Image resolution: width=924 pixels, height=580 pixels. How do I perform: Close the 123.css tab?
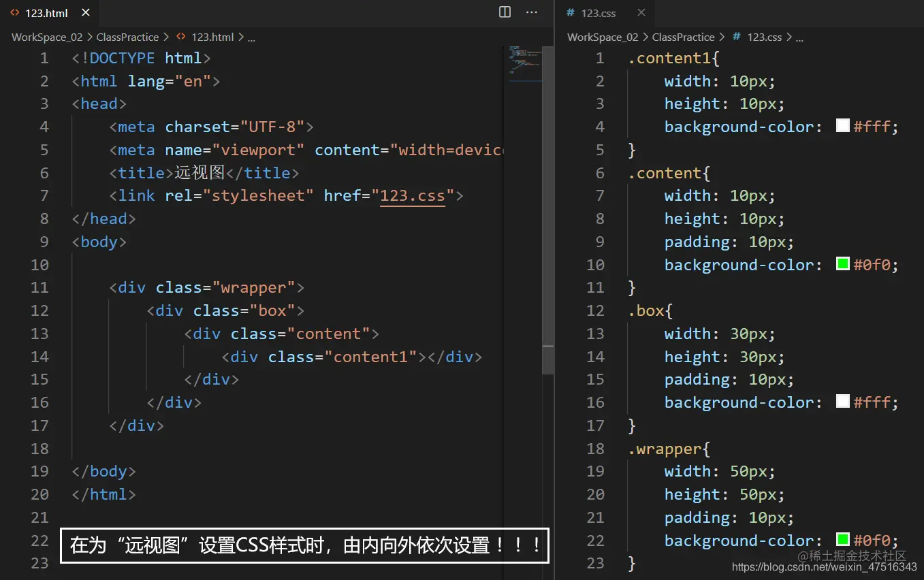tap(641, 13)
